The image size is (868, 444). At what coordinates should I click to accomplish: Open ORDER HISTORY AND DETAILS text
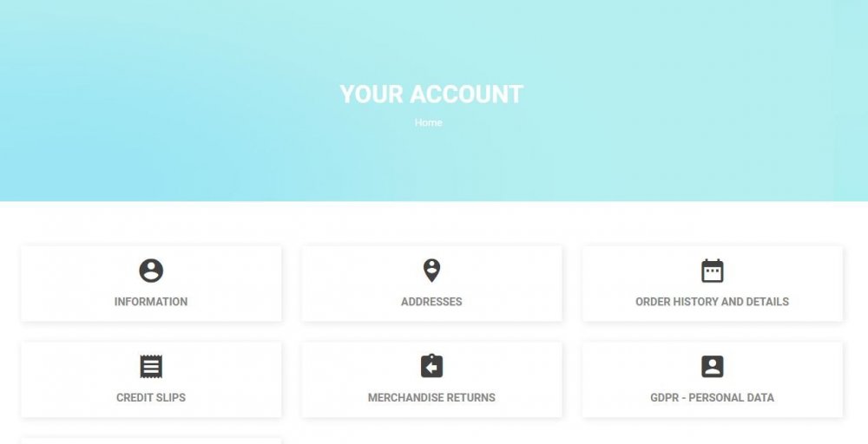[x=712, y=301]
